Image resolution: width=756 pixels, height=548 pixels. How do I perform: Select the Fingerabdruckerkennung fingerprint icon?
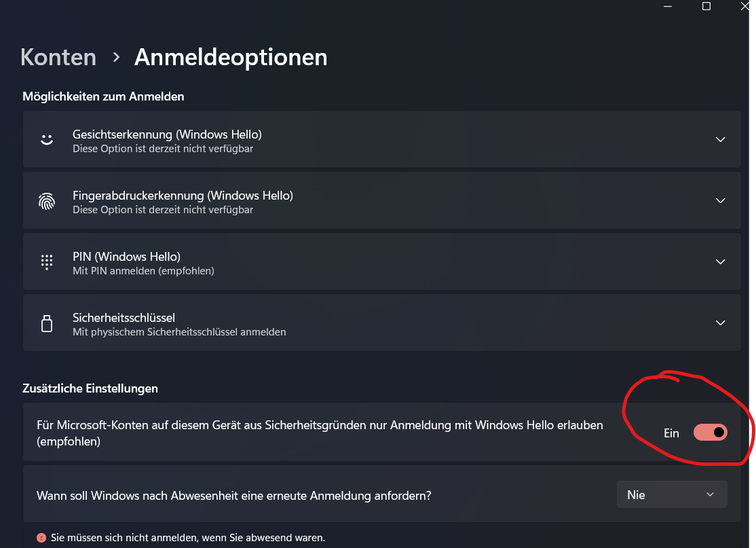(x=46, y=200)
